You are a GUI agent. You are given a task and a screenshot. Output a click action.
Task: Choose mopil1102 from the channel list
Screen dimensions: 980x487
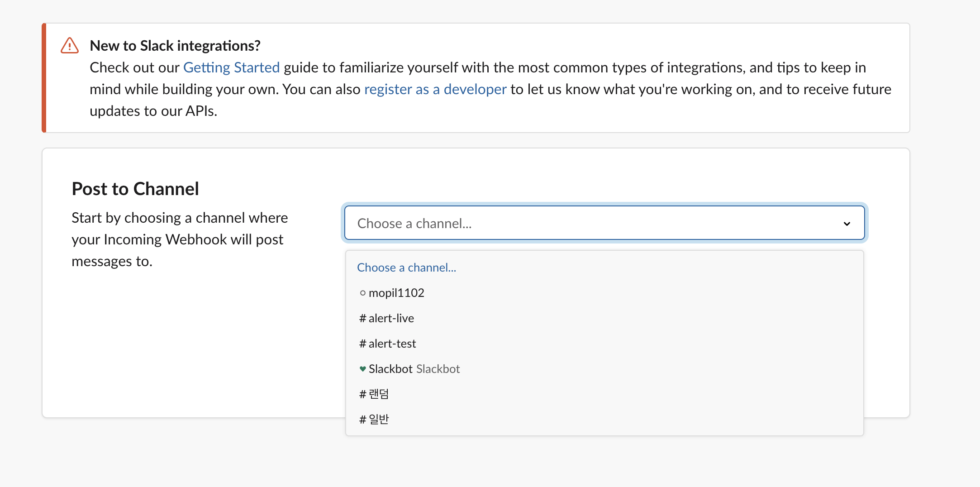pos(604,293)
